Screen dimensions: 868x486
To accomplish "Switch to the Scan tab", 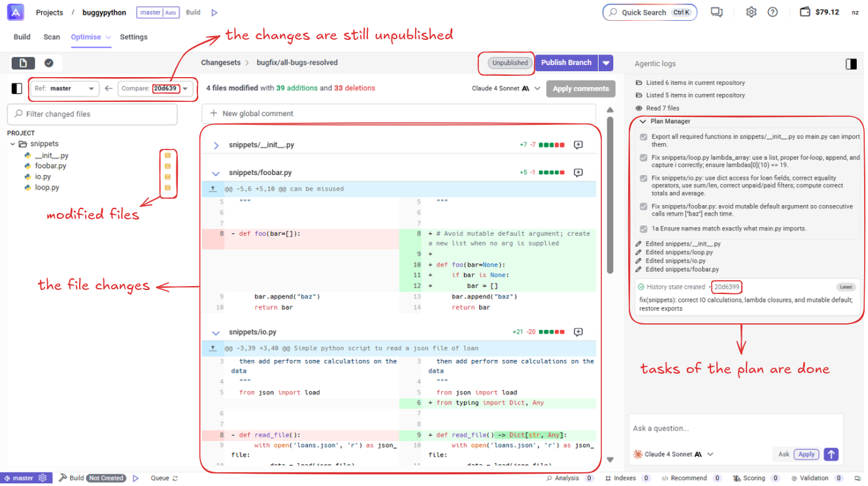I will (x=52, y=37).
